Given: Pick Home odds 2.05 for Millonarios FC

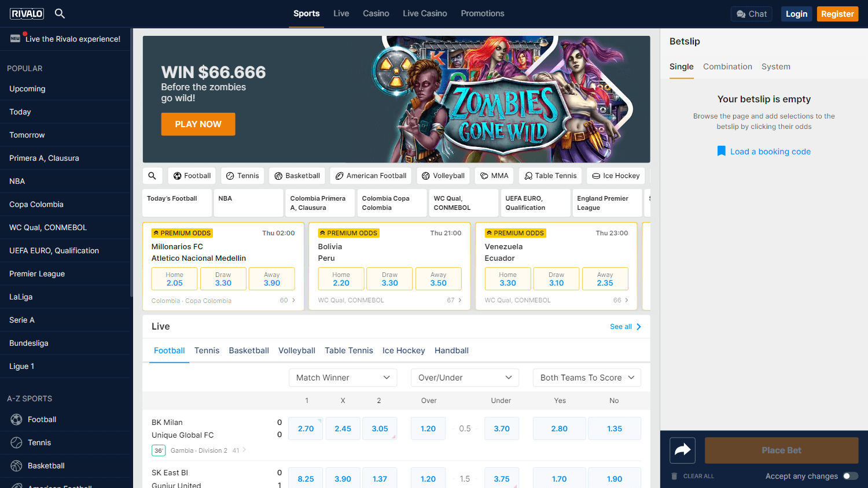Looking at the screenshot, I should 175,279.
